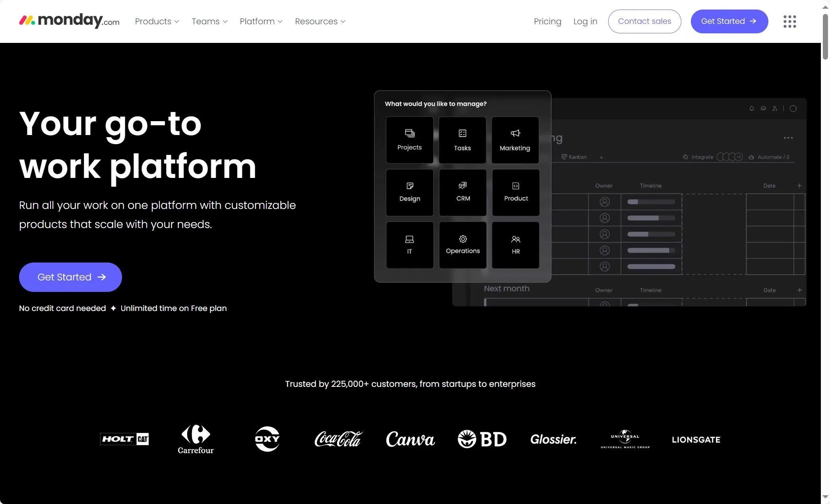The width and height of the screenshot is (830, 504).
Task: Click the Coca-Cola logo
Action: coord(339,439)
